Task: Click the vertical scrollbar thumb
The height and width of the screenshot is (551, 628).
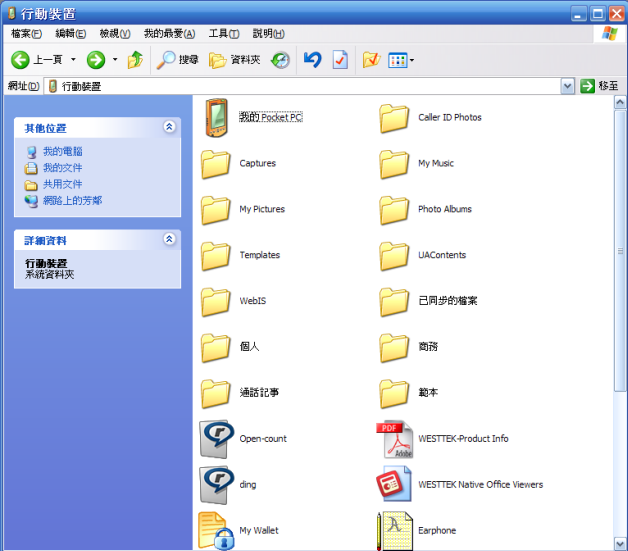Action: click(x=620, y=251)
